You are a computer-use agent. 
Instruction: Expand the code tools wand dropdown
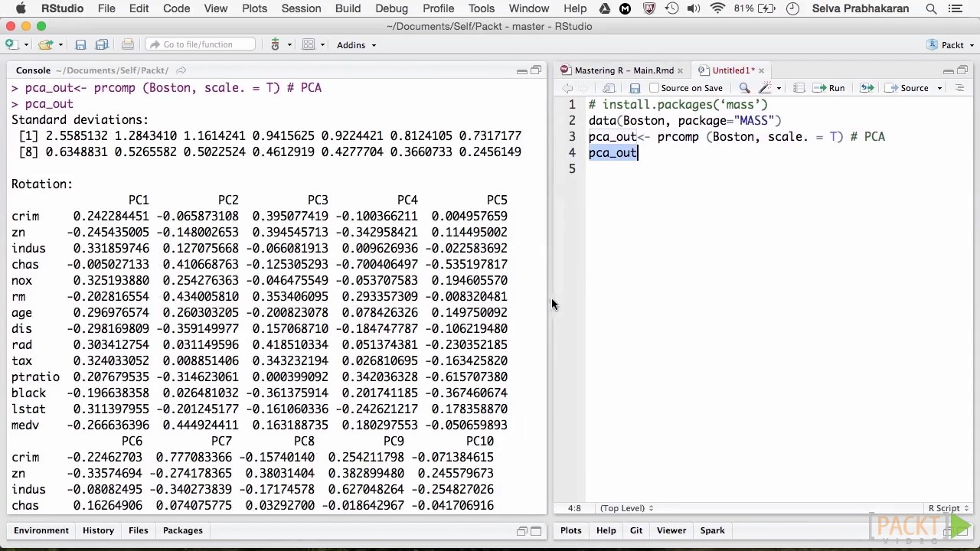tap(779, 88)
